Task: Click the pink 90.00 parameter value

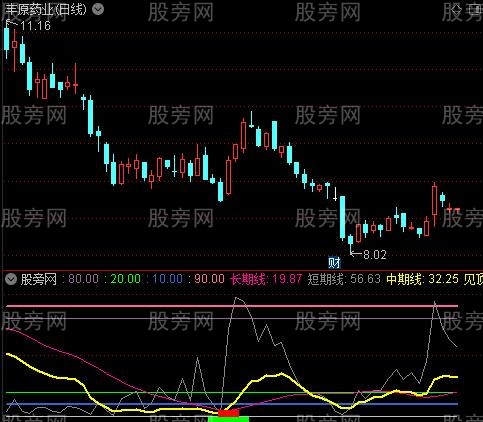Action: 209,279
